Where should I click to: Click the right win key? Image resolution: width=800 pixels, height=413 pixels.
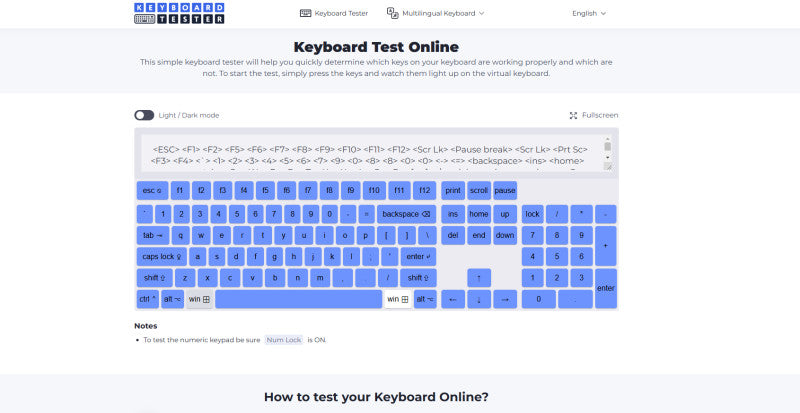coord(397,299)
